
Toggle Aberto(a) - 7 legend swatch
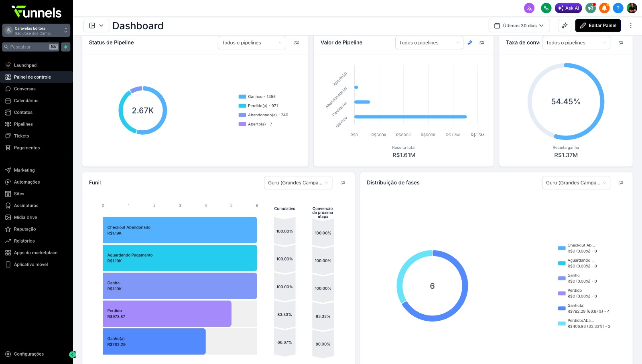tap(242, 124)
